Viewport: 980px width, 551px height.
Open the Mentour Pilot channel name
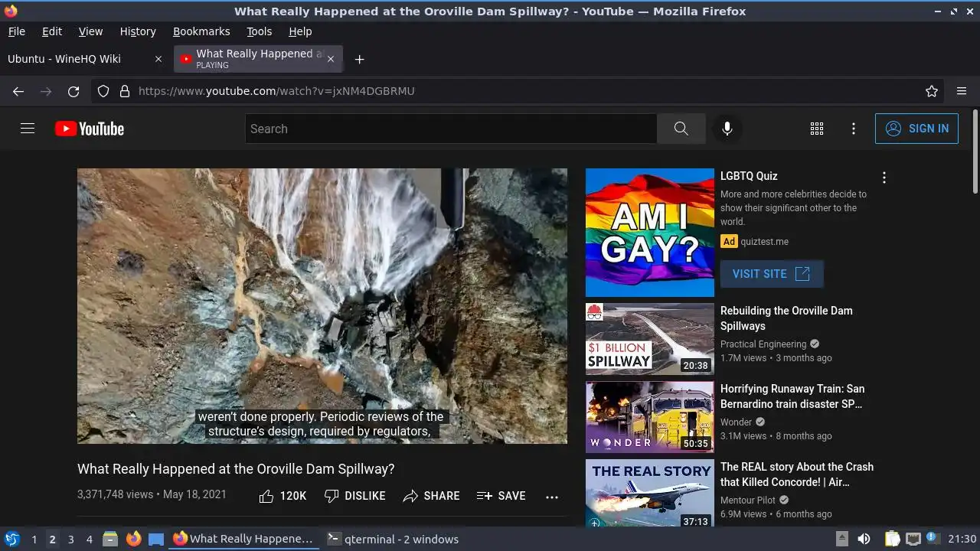click(x=748, y=500)
